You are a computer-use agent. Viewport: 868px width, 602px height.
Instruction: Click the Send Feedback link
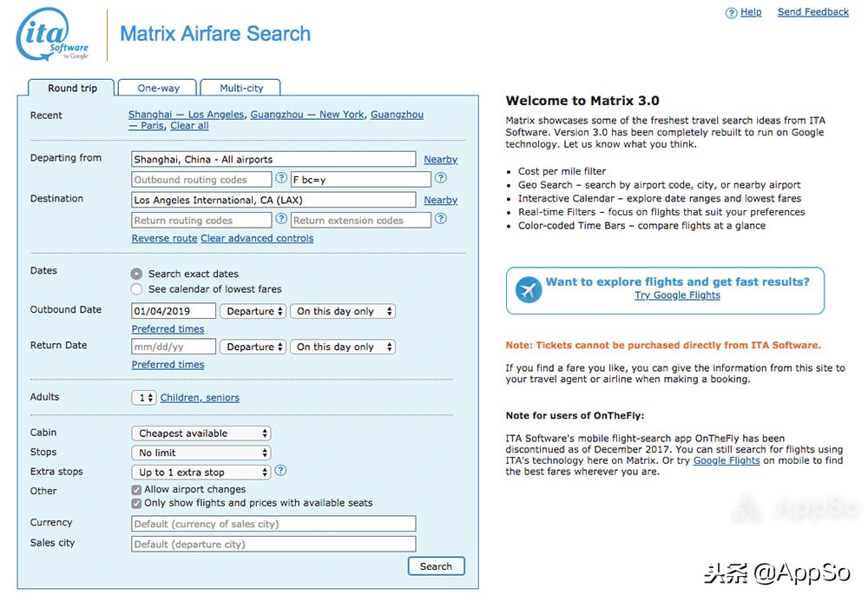point(812,12)
